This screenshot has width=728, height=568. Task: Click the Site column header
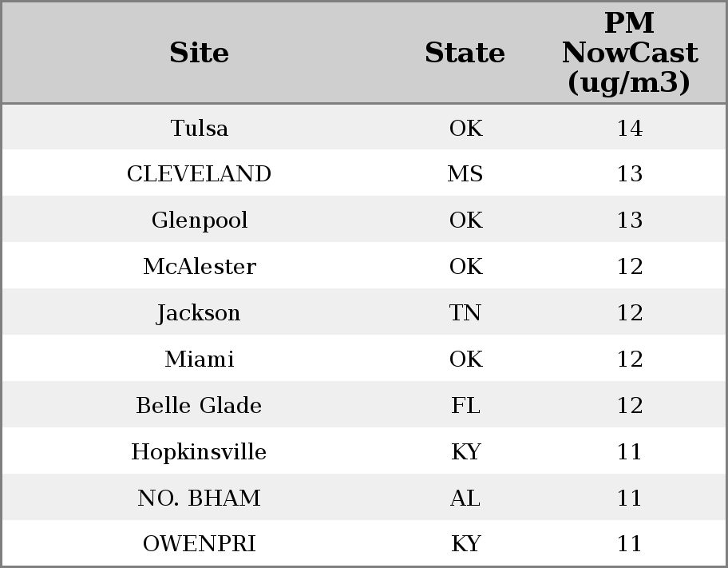(200, 54)
